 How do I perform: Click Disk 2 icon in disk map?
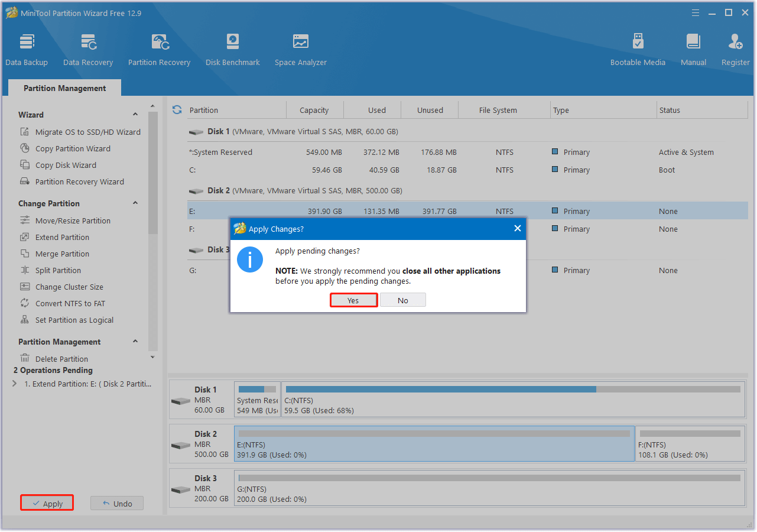click(180, 445)
